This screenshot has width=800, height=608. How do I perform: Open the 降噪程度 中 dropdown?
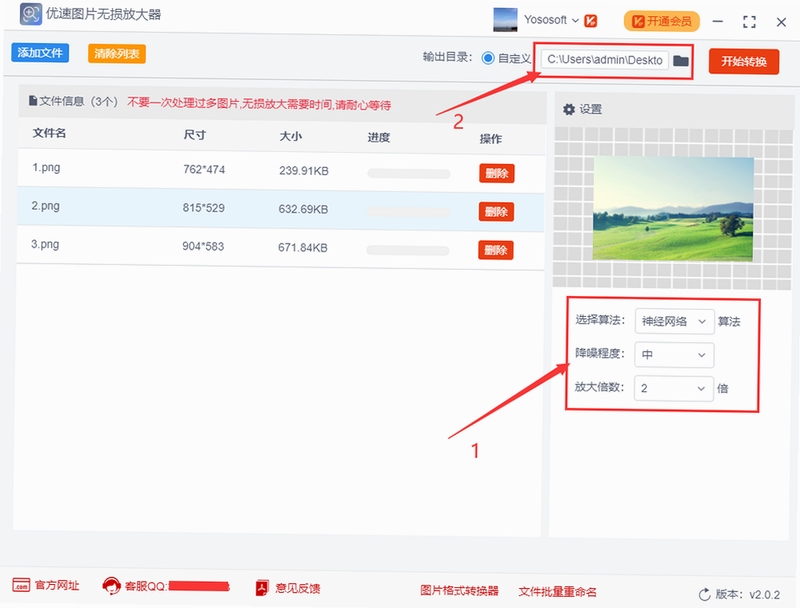point(673,354)
